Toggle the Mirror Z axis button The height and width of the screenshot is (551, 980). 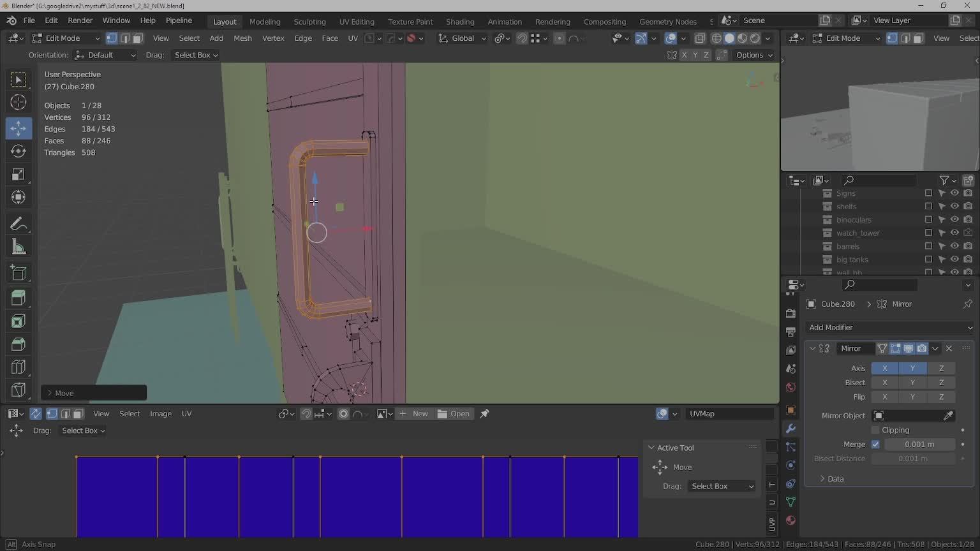point(941,368)
